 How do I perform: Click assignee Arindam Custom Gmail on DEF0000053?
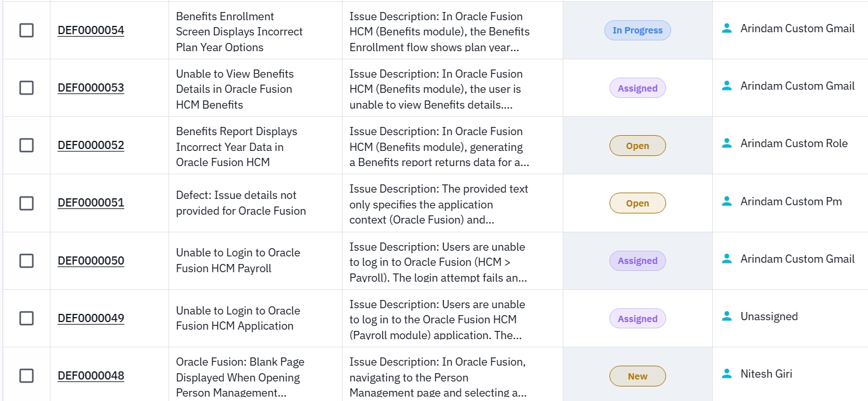coord(797,85)
